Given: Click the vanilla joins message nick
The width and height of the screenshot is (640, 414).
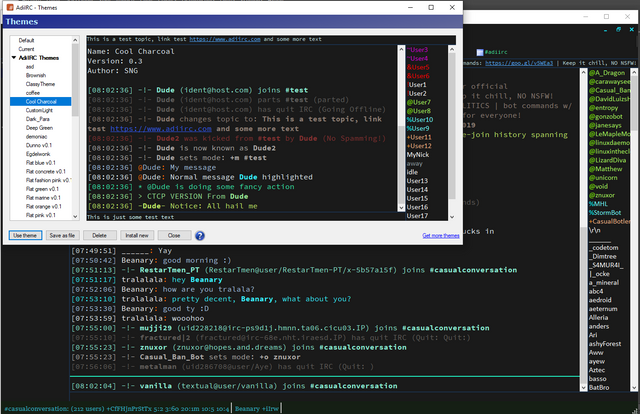Looking at the screenshot, I should [156, 386].
